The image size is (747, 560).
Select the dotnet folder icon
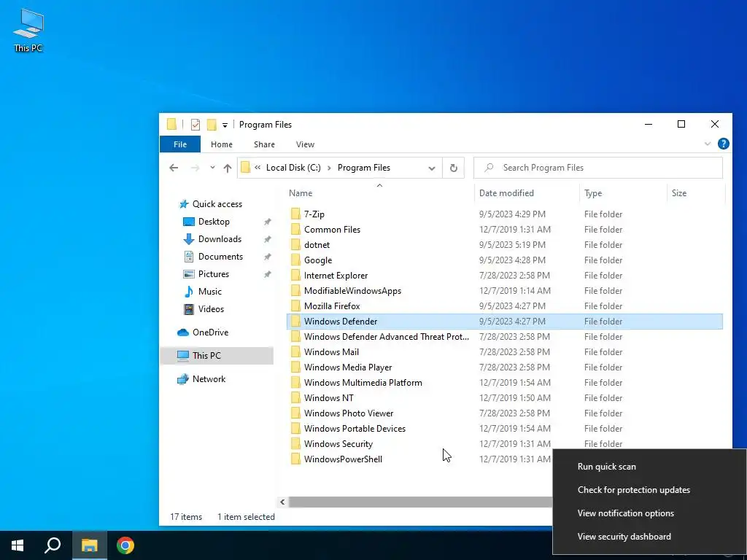[x=295, y=244]
